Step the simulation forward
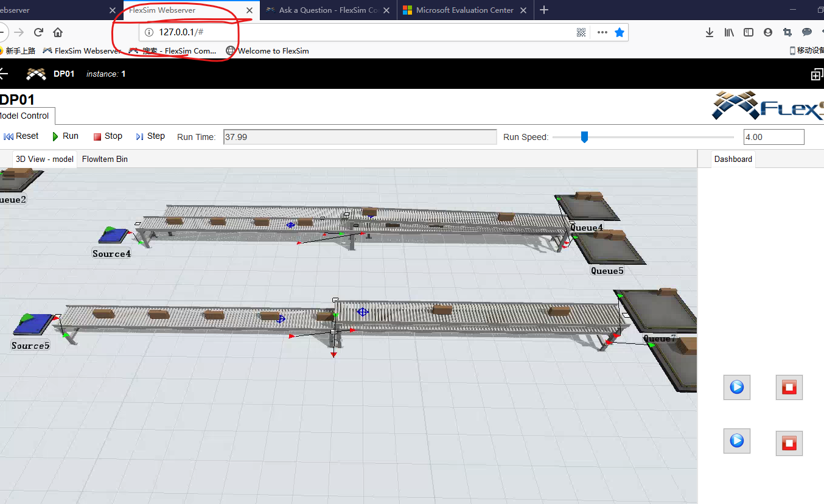Image resolution: width=824 pixels, height=504 pixels. click(150, 136)
